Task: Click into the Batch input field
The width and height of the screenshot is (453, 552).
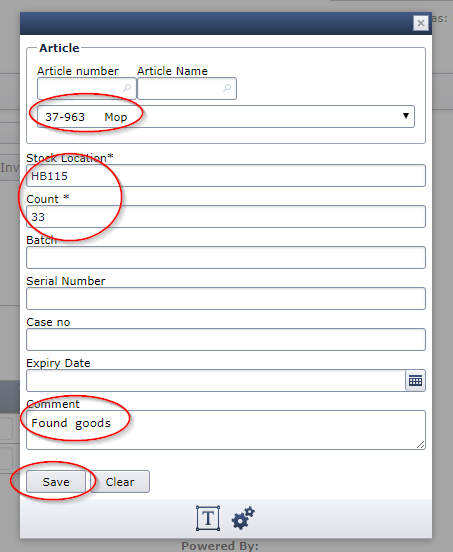Action: pos(226,257)
